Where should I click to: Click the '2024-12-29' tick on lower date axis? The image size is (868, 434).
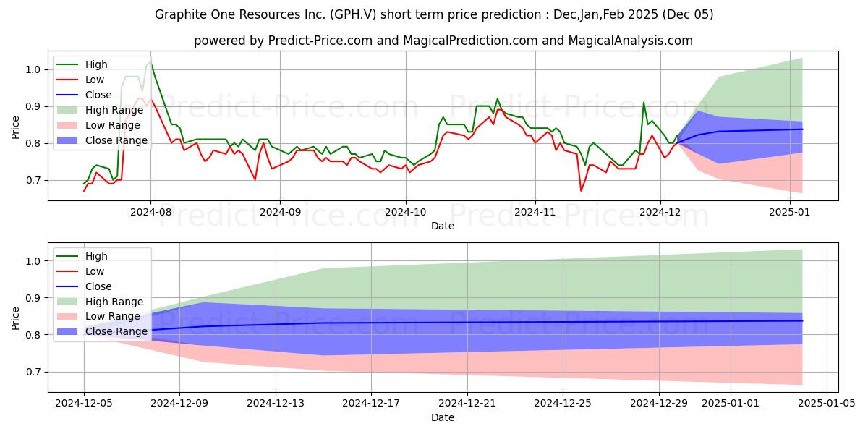659,405
